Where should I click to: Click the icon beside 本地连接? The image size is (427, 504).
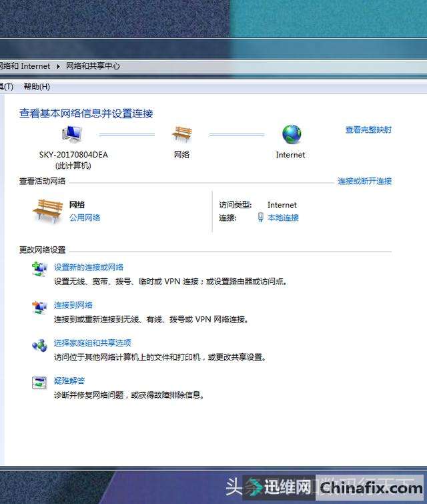point(260,218)
